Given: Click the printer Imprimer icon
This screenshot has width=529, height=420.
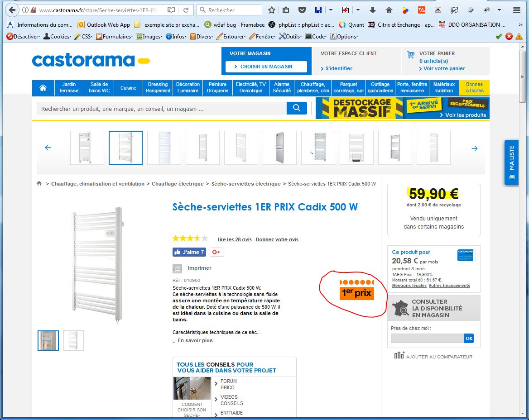Looking at the screenshot, I should pyautogui.click(x=178, y=268).
